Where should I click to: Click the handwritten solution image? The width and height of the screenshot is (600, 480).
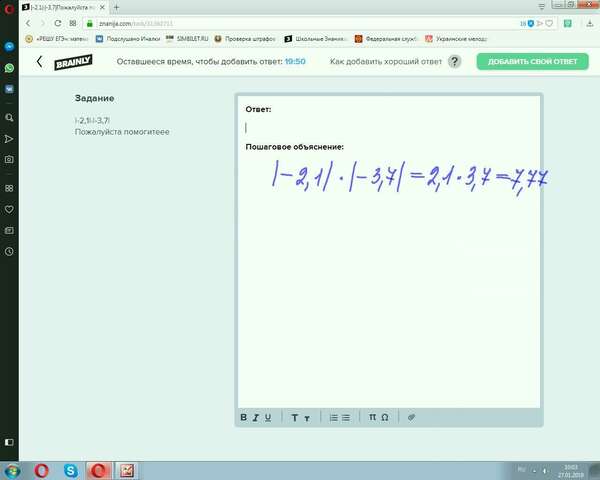[x=409, y=179]
